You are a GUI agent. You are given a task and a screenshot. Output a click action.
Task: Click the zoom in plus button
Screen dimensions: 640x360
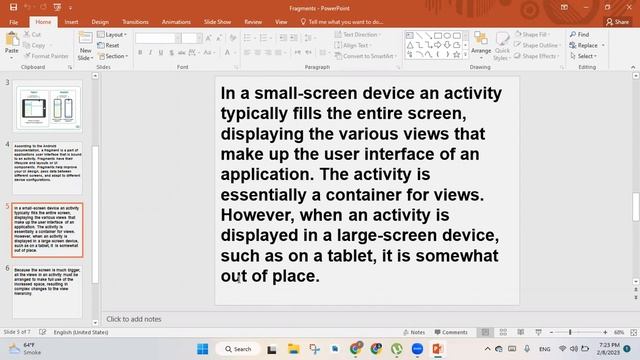click(x=605, y=332)
